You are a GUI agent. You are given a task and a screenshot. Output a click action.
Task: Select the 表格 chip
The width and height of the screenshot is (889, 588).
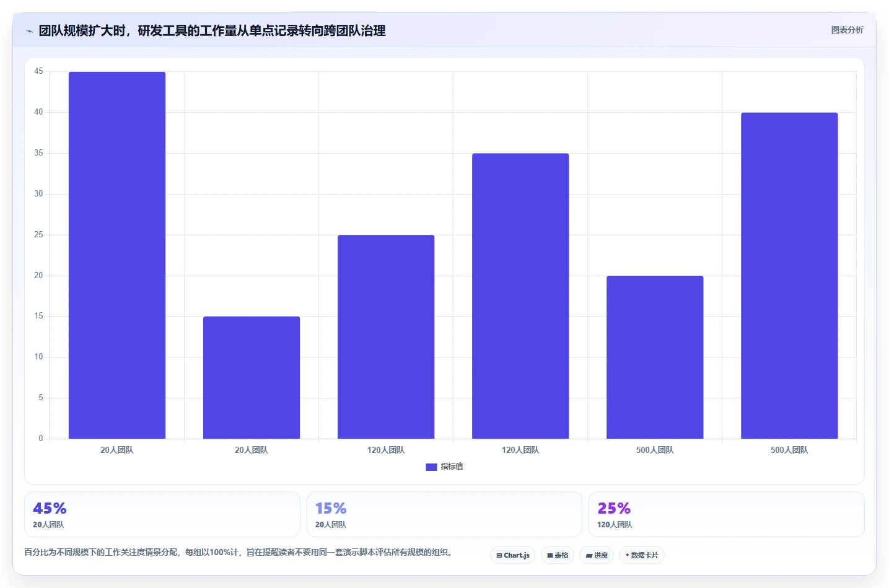coord(558,555)
